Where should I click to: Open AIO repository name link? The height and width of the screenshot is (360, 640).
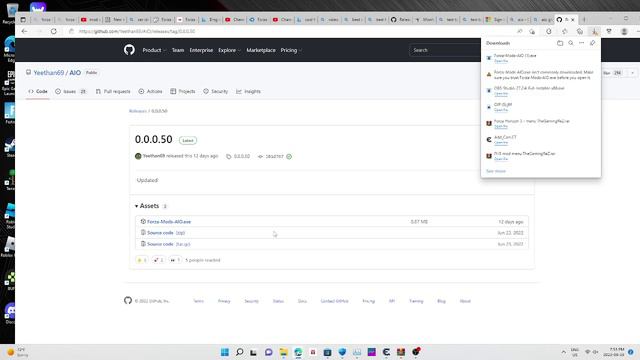(x=75, y=73)
